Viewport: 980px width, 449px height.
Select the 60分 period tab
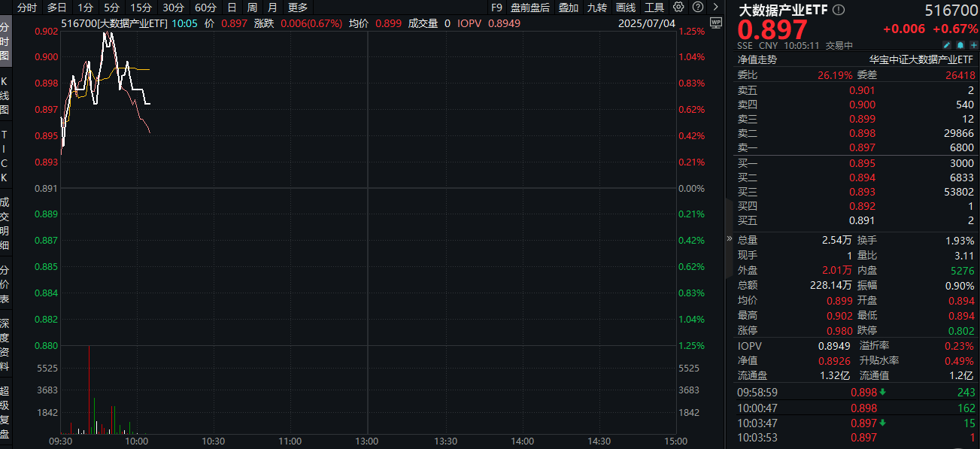(205, 7)
